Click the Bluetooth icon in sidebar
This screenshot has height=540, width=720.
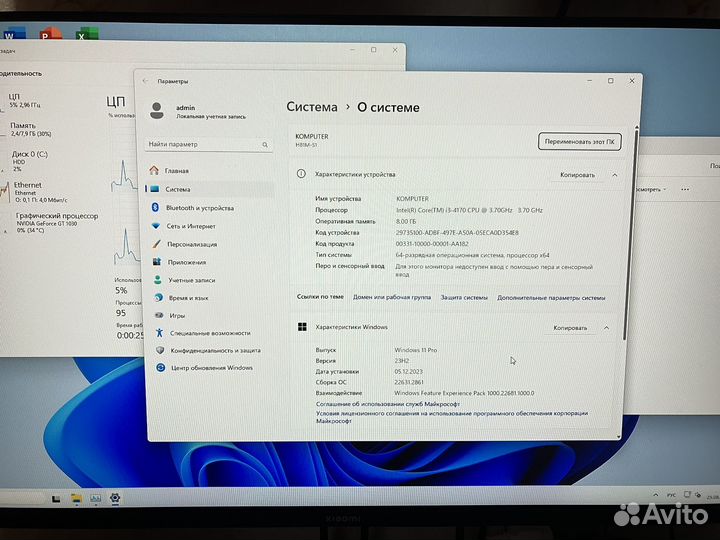155,208
